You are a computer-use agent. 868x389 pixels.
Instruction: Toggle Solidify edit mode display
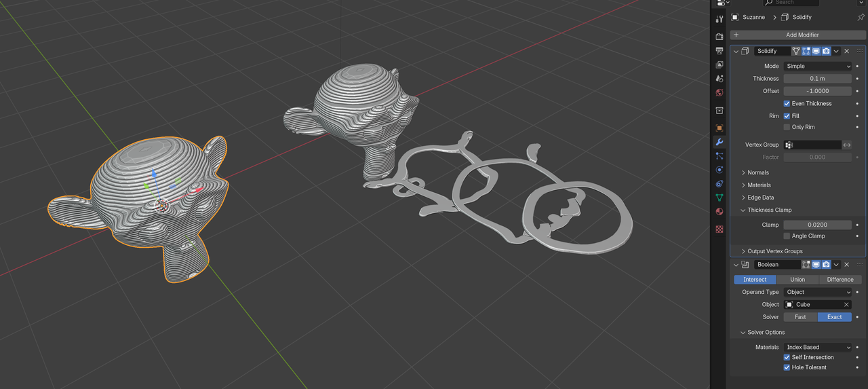[x=806, y=51]
